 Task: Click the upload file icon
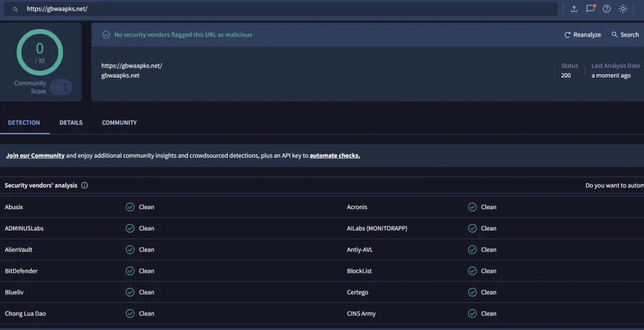pyautogui.click(x=574, y=9)
